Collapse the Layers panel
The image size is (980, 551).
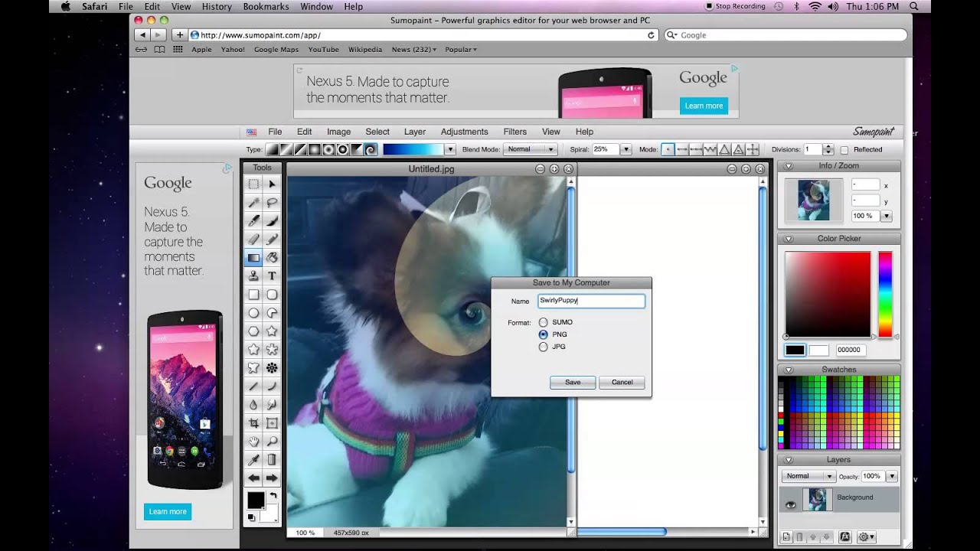point(789,460)
